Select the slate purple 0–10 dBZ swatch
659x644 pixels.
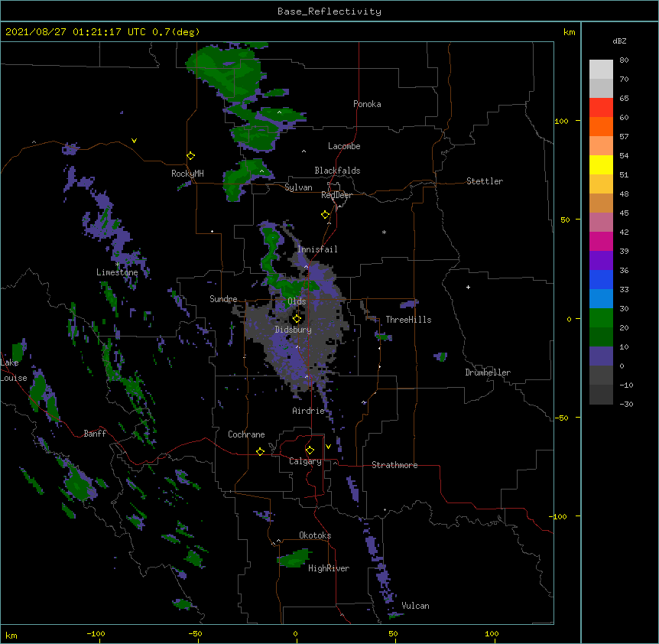pyautogui.click(x=601, y=356)
